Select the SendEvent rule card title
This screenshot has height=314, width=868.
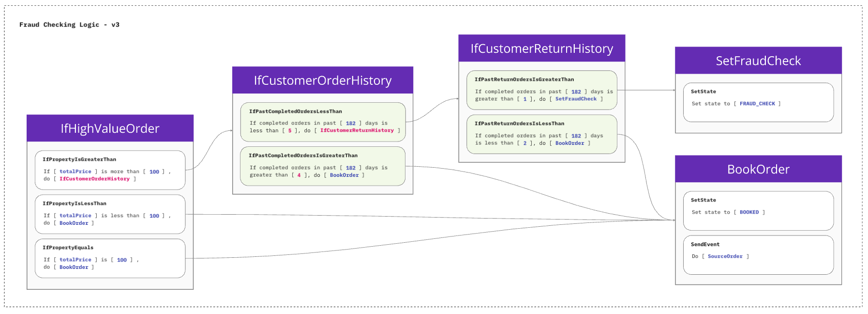(x=705, y=245)
